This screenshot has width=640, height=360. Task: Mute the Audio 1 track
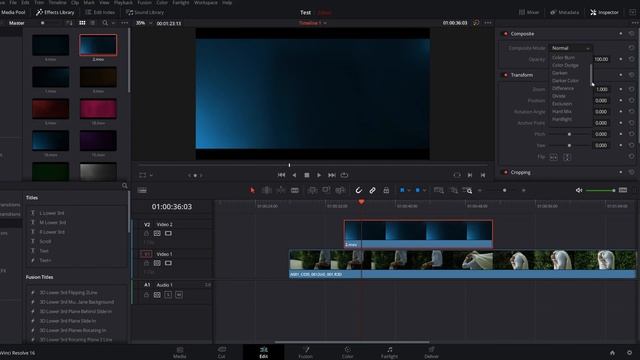click(179, 295)
